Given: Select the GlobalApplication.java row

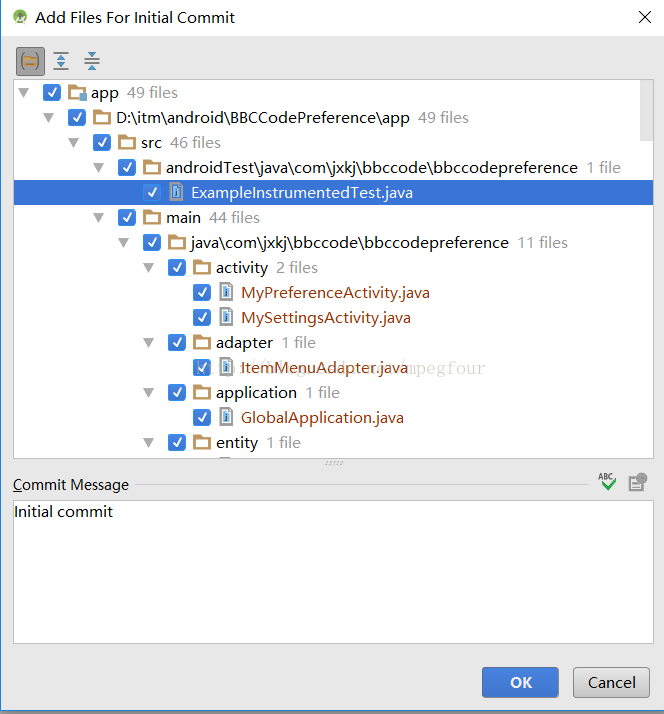Looking at the screenshot, I should tap(333, 417).
